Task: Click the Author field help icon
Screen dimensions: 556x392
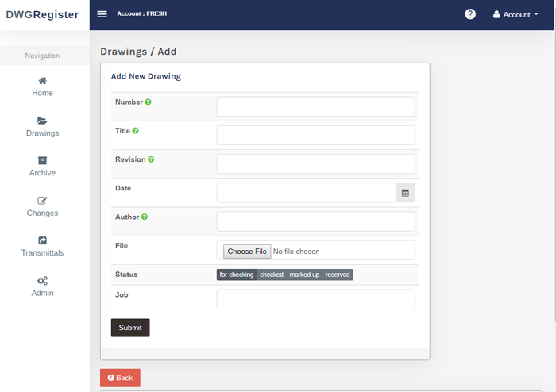Action: [x=145, y=217]
